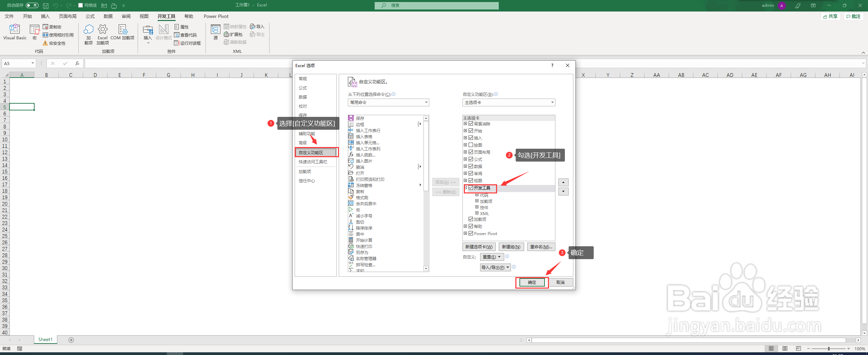Click 共享 share button

[x=830, y=16]
